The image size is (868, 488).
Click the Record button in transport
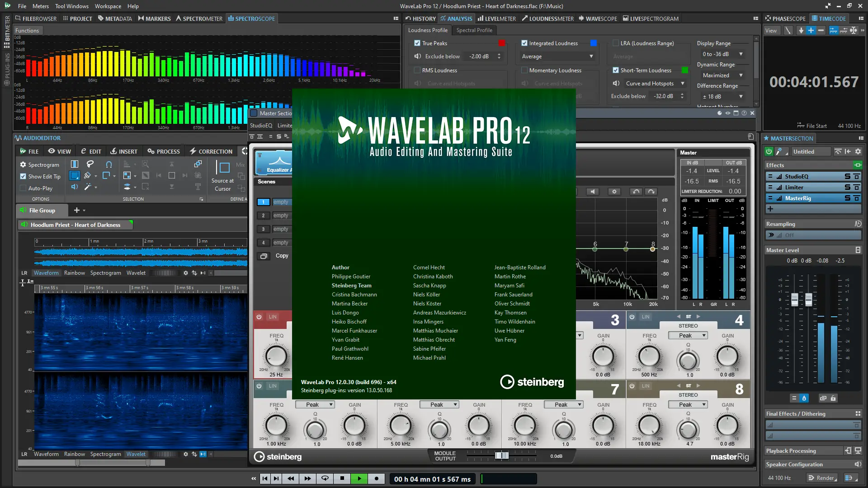[377, 479]
